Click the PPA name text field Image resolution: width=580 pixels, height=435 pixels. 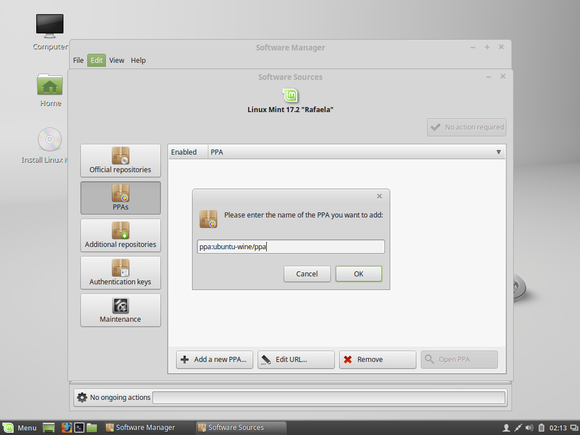(x=291, y=247)
